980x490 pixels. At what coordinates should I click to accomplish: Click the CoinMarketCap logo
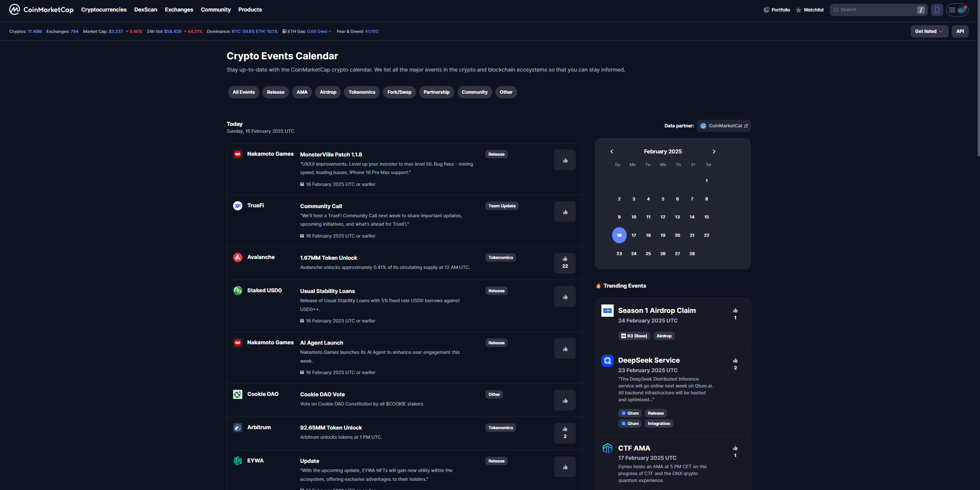[x=41, y=9]
